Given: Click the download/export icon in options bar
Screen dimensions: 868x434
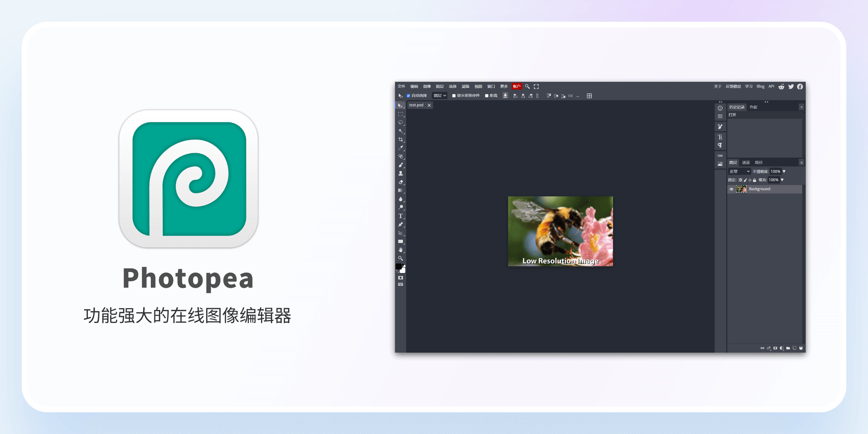Looking at the screenshot, I should [x=505, y=95].
